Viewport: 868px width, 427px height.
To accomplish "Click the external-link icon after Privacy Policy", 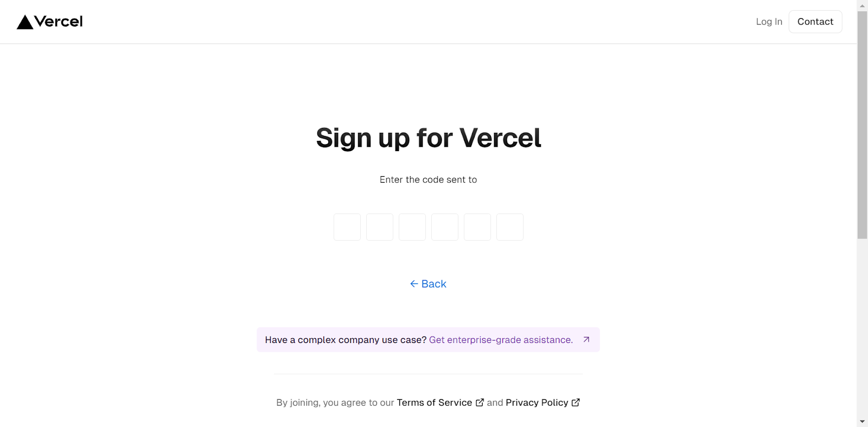I will pyautogui.click(x=575, y=402).
